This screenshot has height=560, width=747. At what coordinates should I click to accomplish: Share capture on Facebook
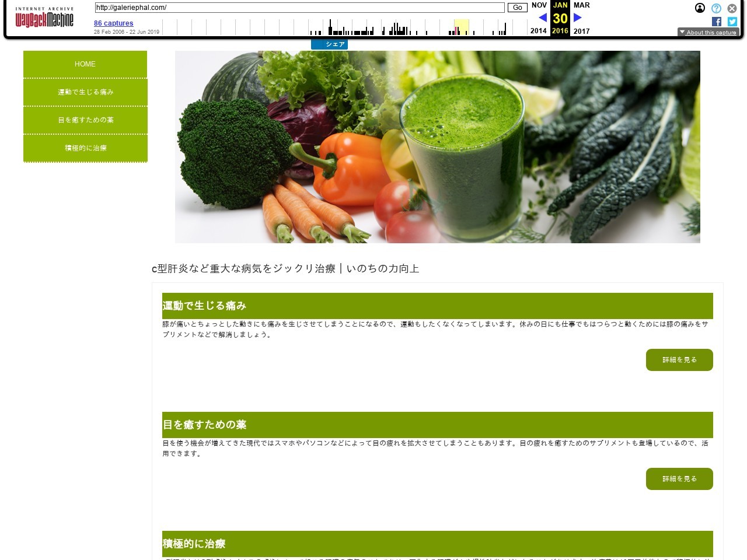(717, 22)
